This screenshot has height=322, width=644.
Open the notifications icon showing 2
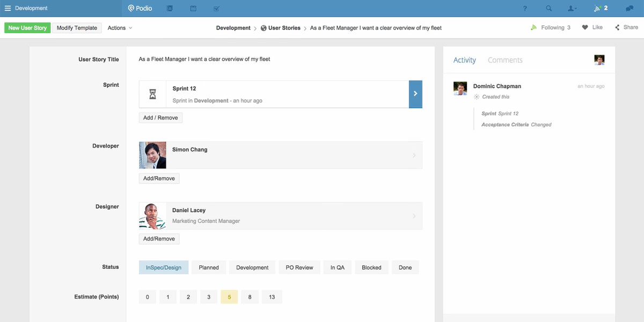click(x=600, y=9)
